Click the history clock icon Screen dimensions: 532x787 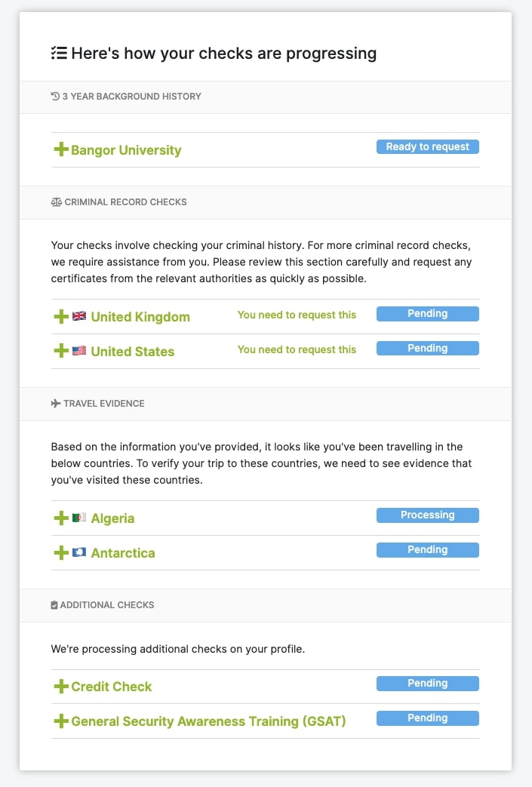coord(55,96)
